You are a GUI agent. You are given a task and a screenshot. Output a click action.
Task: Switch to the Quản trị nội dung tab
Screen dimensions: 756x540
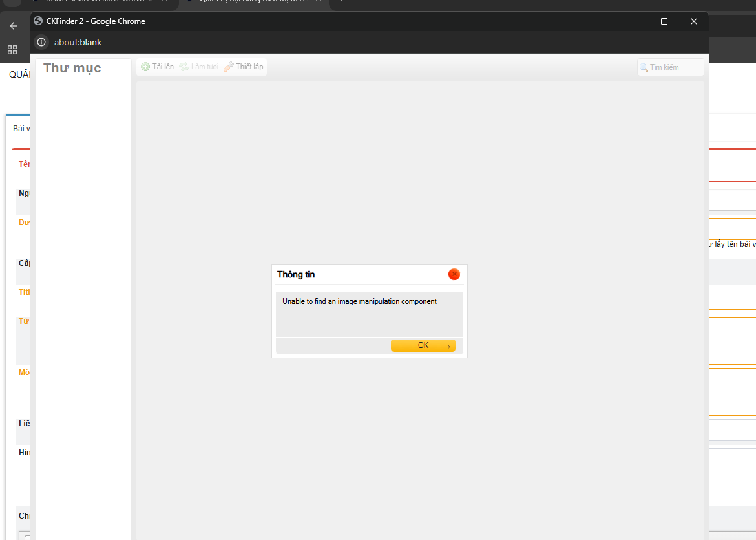click(x=252, y=2)
